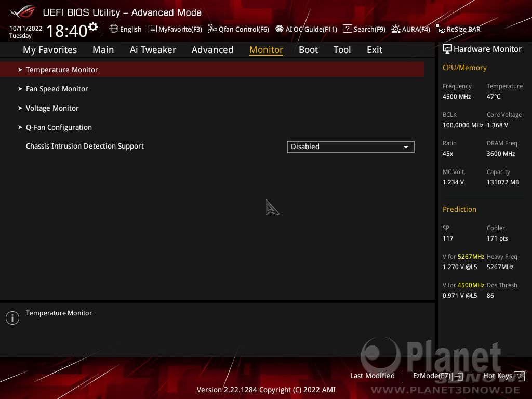Click the SP value 117
This screenshot has height=399, width=532.
448,238
